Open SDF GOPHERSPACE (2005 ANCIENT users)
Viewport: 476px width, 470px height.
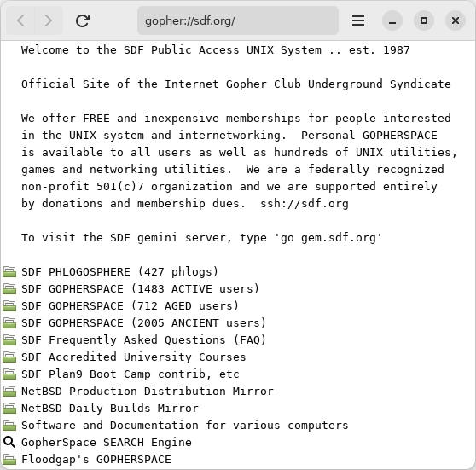click(x=143, y=322)
